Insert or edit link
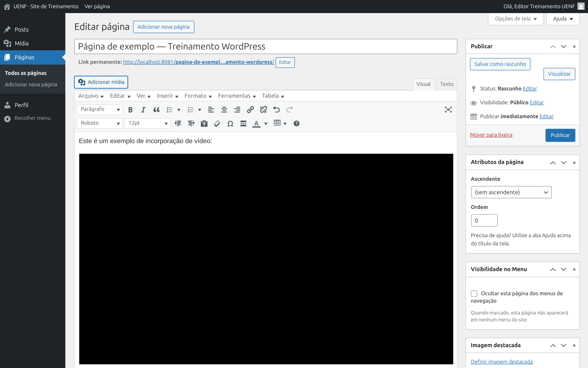This screenshot has height=368, width=588. click(250, 110)
